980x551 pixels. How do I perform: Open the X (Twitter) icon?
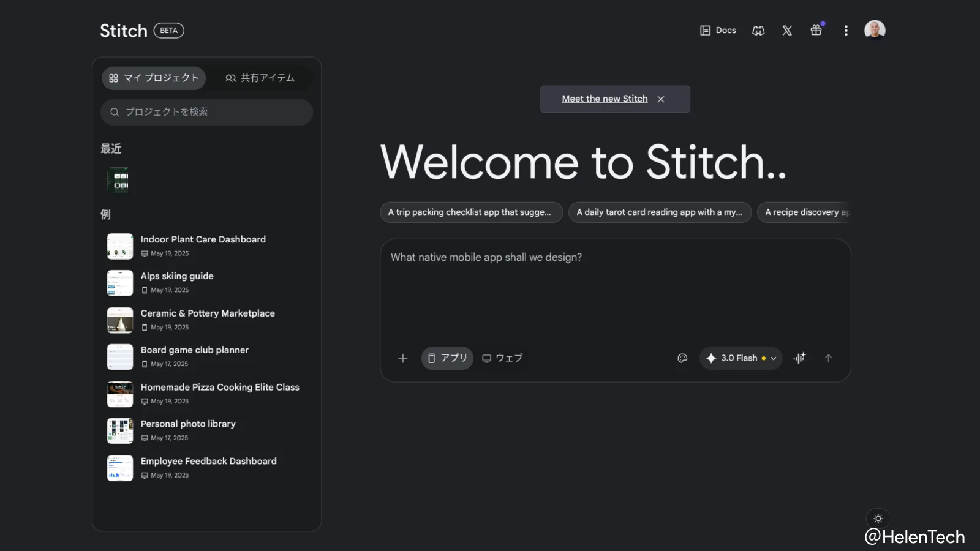(787, 31)
